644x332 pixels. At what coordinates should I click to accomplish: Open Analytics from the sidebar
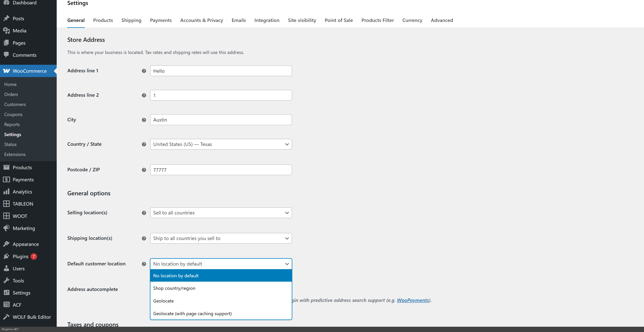pos(22,192)
